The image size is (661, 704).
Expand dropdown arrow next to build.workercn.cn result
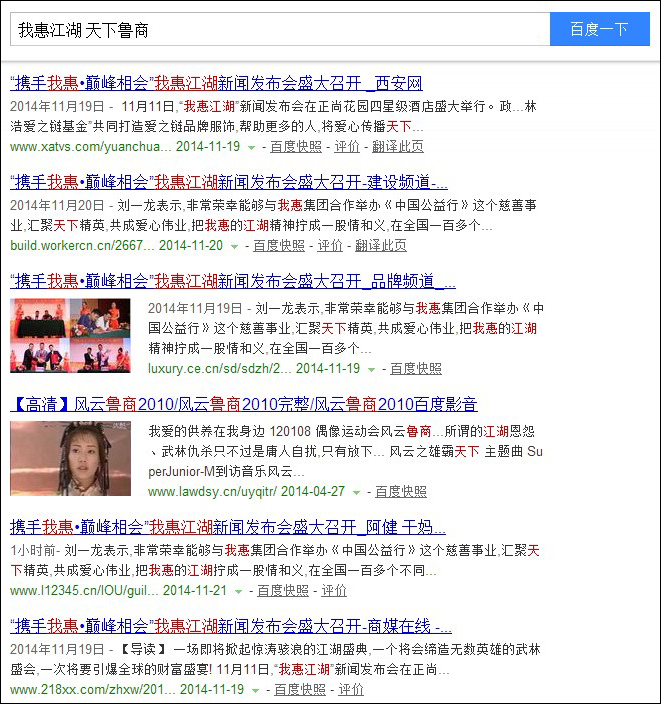coord(234,246)
